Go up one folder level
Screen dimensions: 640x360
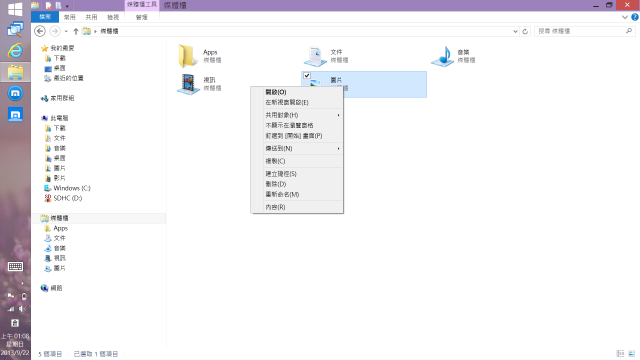click(76, 31)
